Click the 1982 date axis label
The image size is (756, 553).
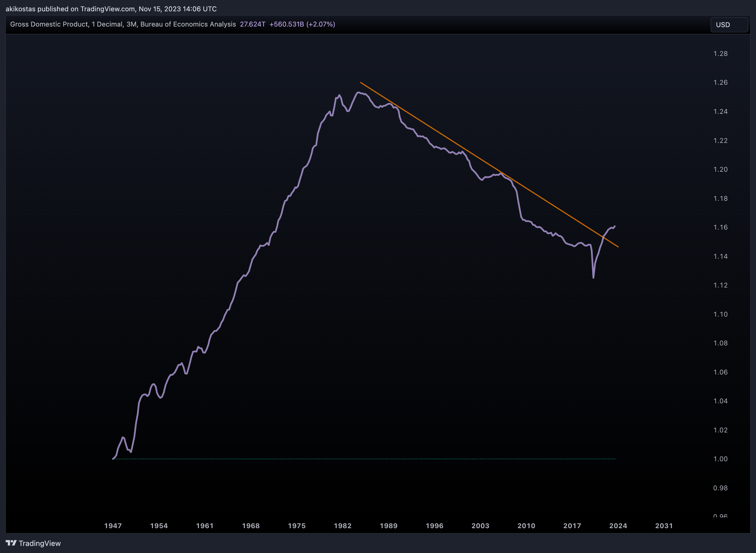pyautogui.click(x=342, y=526)
